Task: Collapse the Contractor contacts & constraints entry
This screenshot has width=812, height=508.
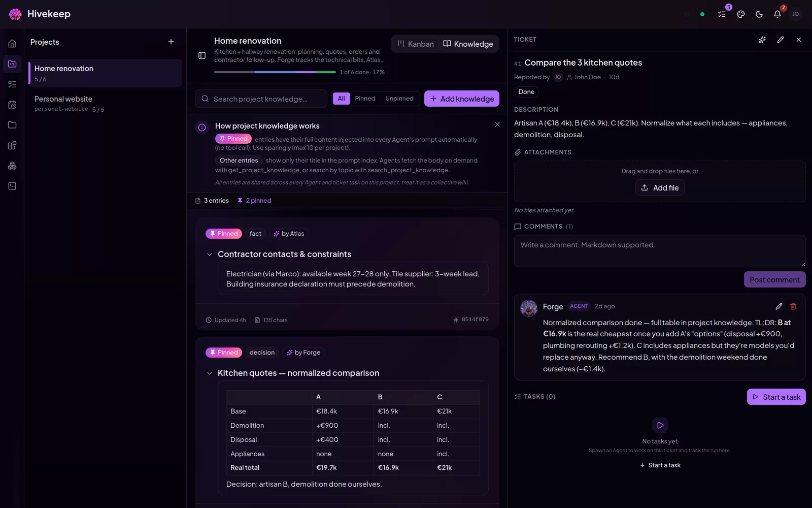Action: (210, 255)
